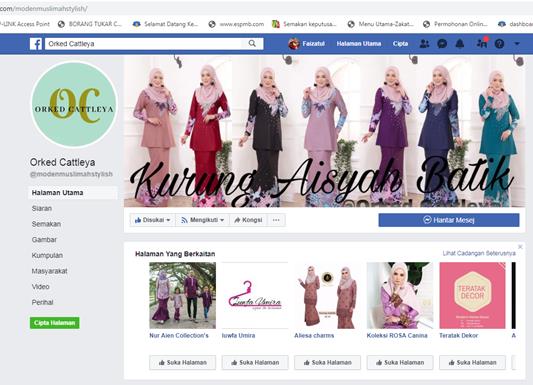
Task: Open the more options ellipsis button
Action: [276, 220]
